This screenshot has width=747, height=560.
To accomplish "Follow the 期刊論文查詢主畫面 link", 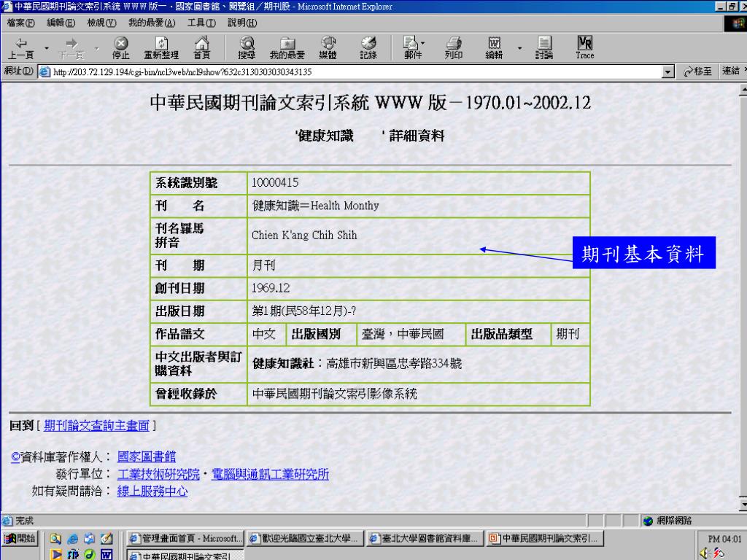I will click(x=97, y=426).
